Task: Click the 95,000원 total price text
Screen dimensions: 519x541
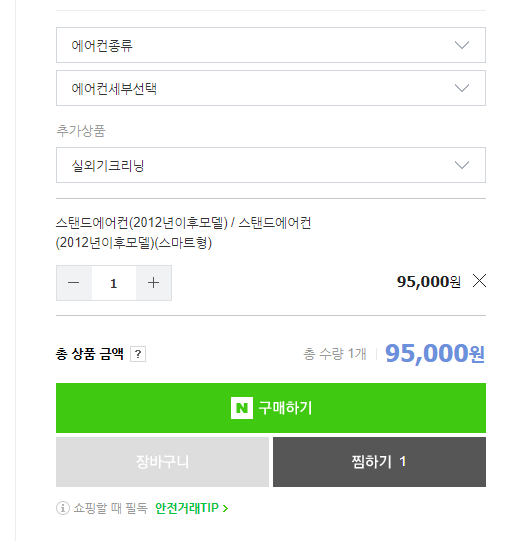Action: [x=435, y=354]
